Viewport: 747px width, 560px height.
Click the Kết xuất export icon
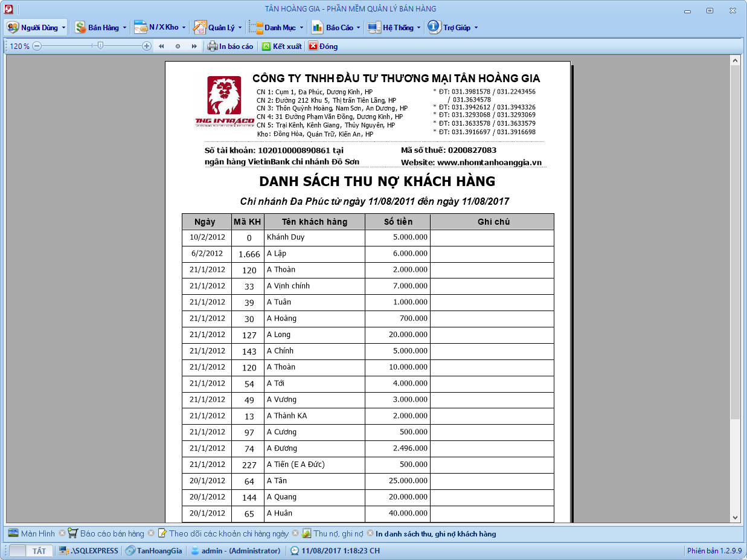point(266,46)
